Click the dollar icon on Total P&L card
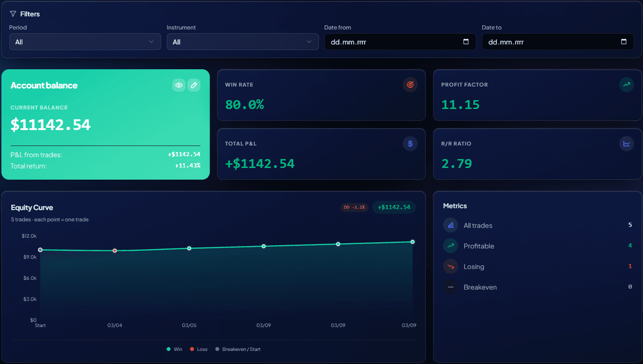643x364 pixels. [x=410, y=144]
